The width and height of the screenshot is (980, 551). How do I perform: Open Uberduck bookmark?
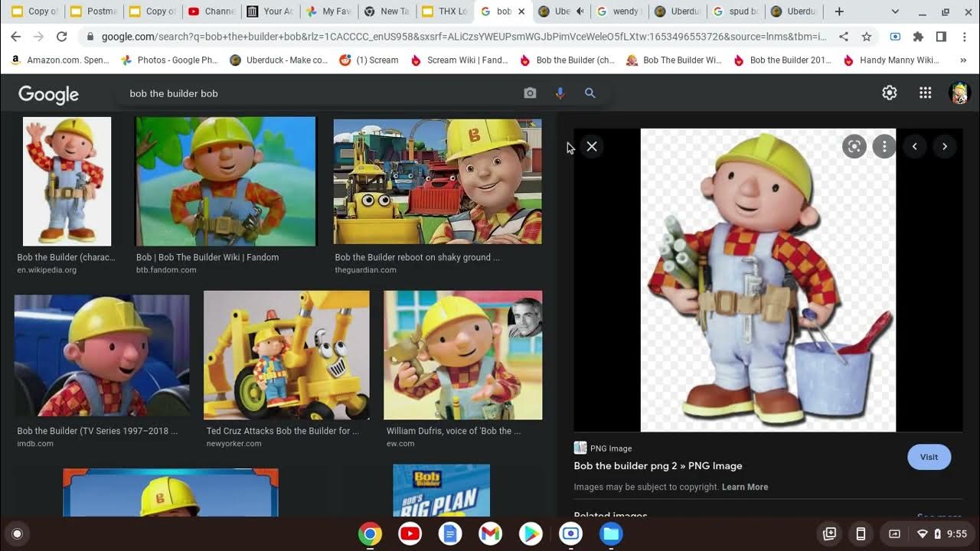279,60
